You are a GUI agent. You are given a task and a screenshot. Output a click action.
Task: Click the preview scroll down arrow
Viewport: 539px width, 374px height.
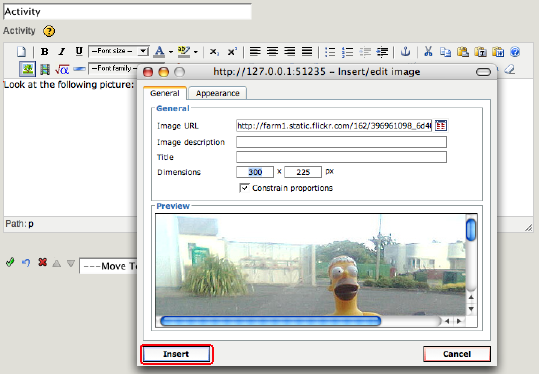[471, 309]
